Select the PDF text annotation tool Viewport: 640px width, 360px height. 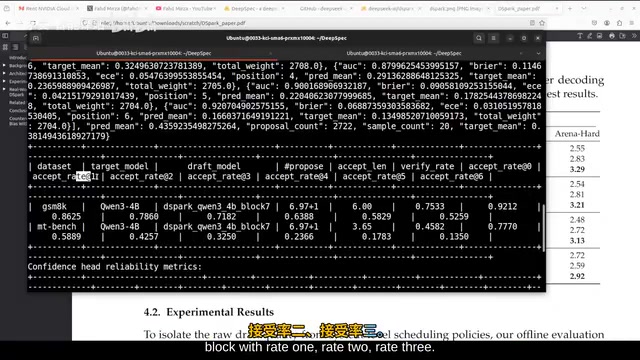click(580, 36)
